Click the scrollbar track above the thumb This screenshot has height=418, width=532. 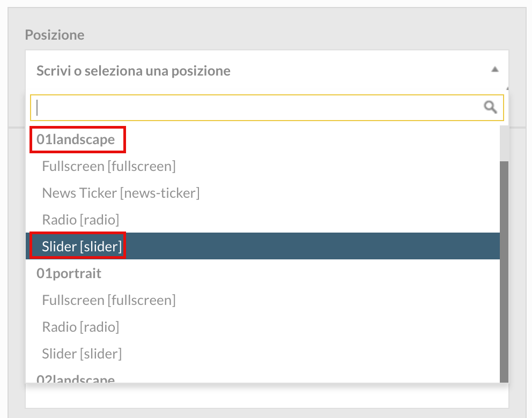(504, 144)
